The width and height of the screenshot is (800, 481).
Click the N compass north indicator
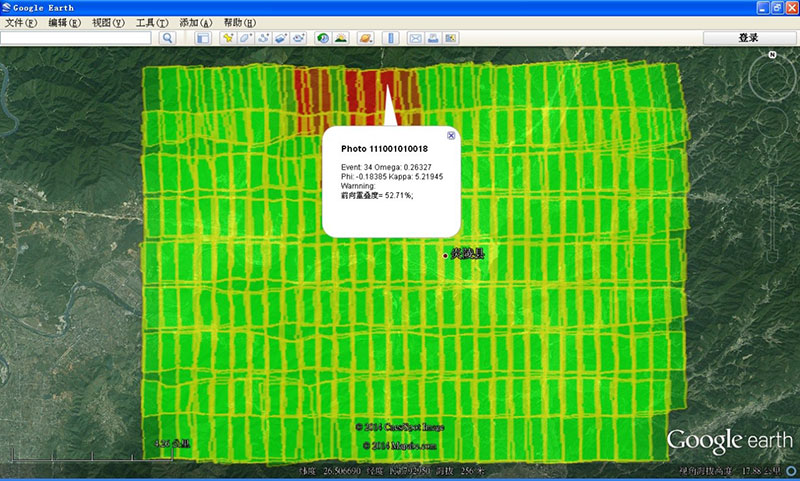772,55
